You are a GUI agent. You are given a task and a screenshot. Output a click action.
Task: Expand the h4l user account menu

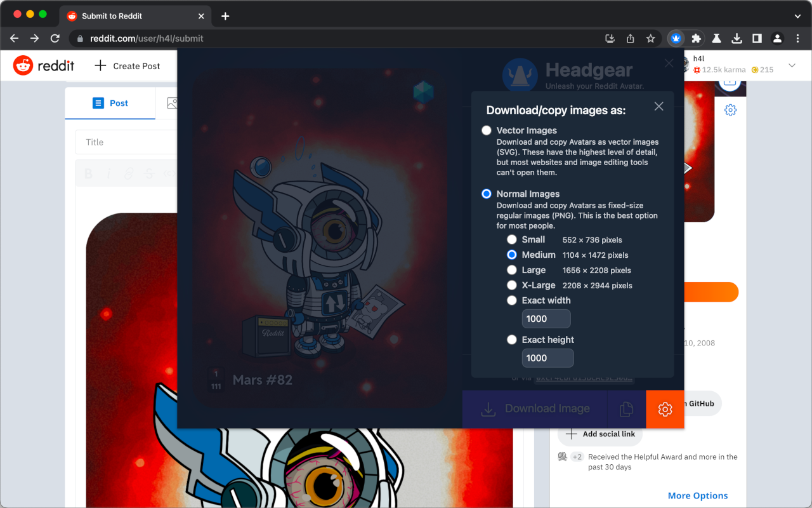coord(792,65)
